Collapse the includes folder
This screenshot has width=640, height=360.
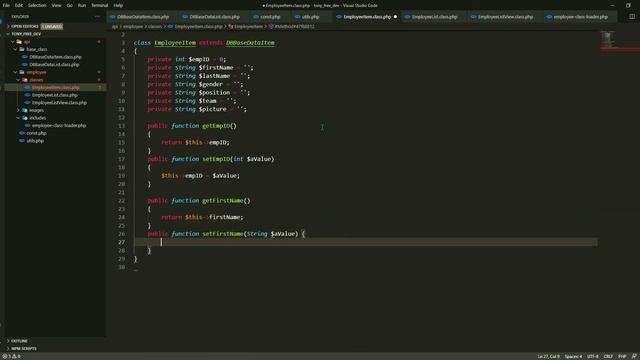pos(37,118)
